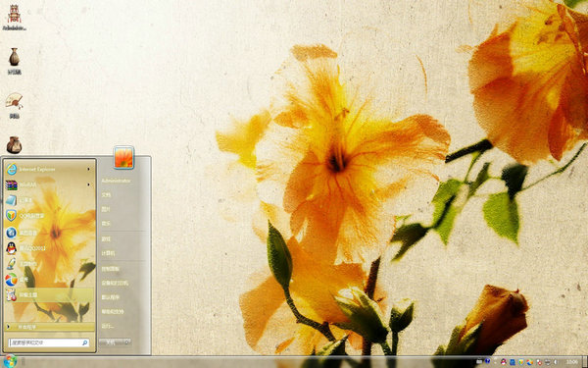Screen dimensions: 588x368
Task: Open the shutdown options arrow beside power button
Action: (x=127, y=342)
